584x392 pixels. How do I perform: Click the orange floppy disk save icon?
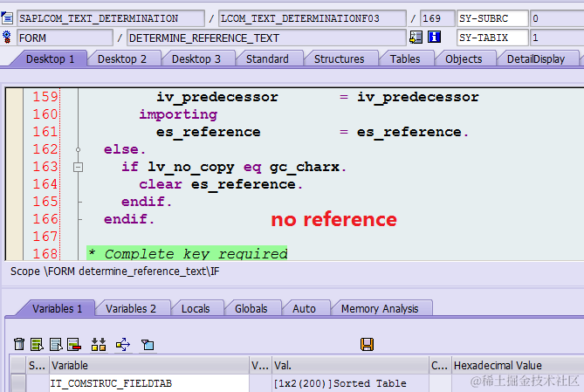[367, 344]
